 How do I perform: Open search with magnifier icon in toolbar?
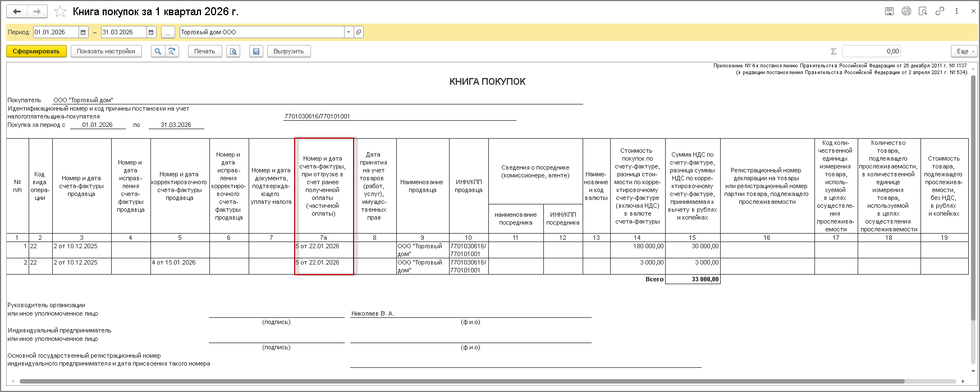coord(158,51)
